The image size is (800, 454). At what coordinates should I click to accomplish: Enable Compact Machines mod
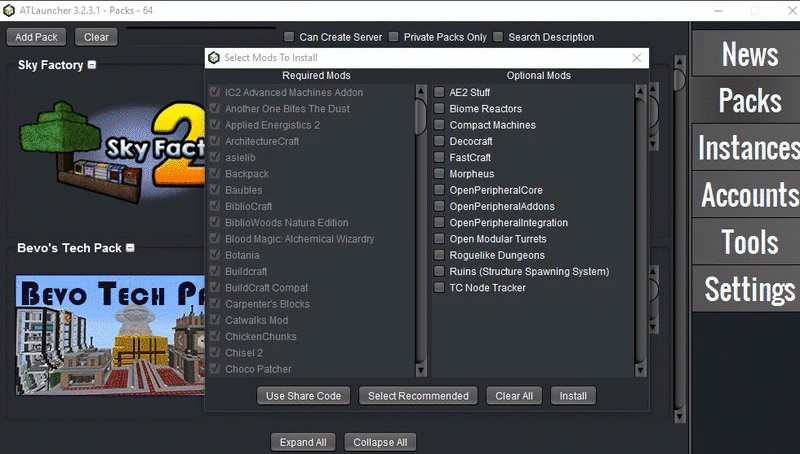tap(439, 124)
